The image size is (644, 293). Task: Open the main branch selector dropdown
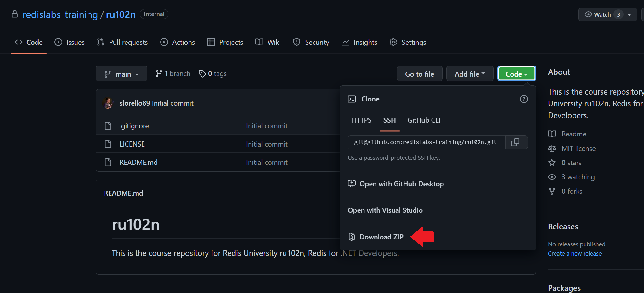(121, 74)
